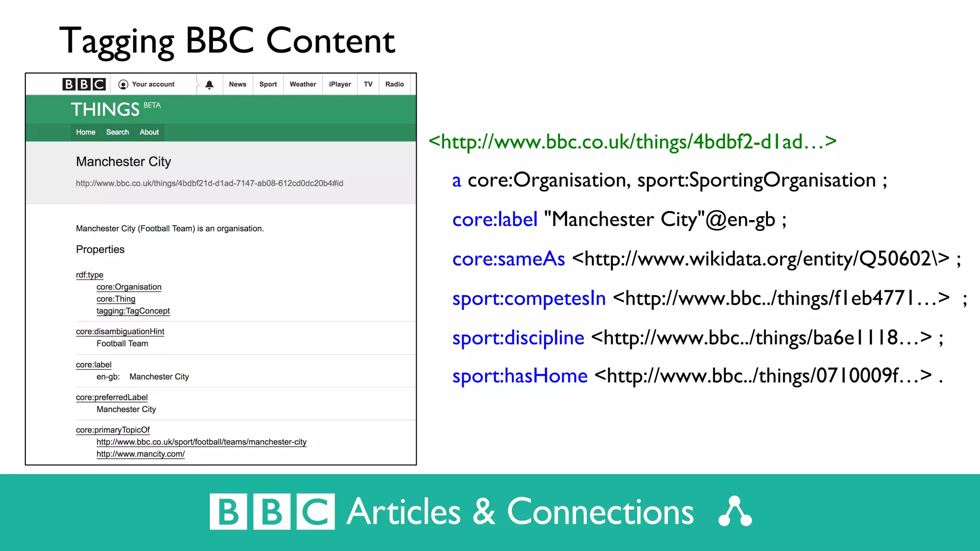Open the Sport nav item
This screenshot has width=980, height=551.
pos(268,84)
